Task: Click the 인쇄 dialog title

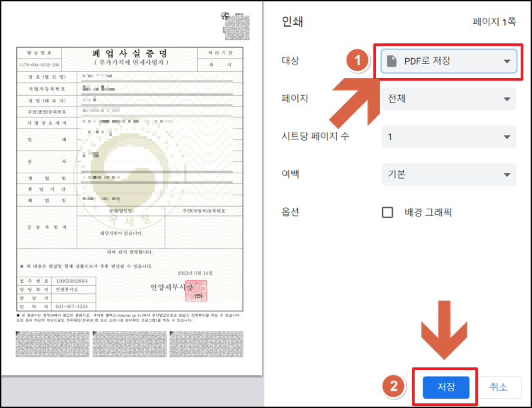Action: 292,22
